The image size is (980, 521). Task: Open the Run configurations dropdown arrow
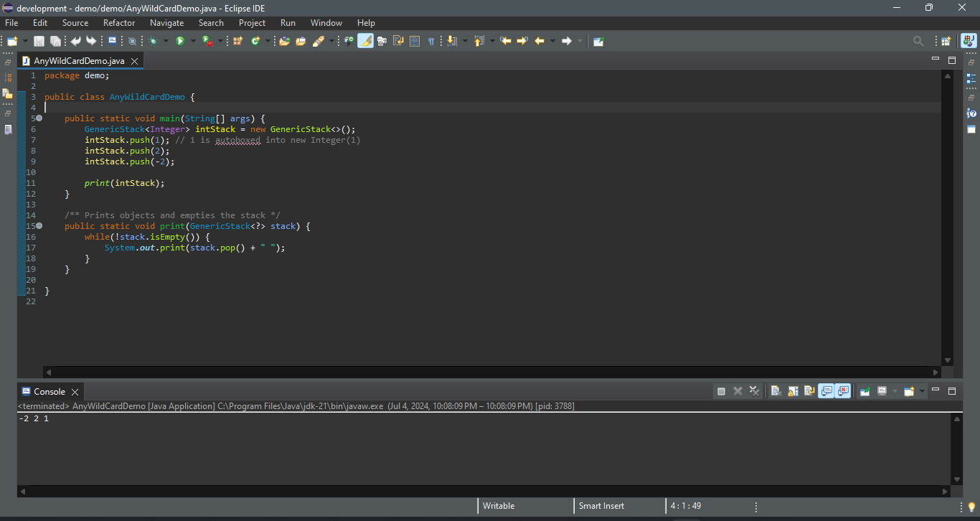coord(193,42)
